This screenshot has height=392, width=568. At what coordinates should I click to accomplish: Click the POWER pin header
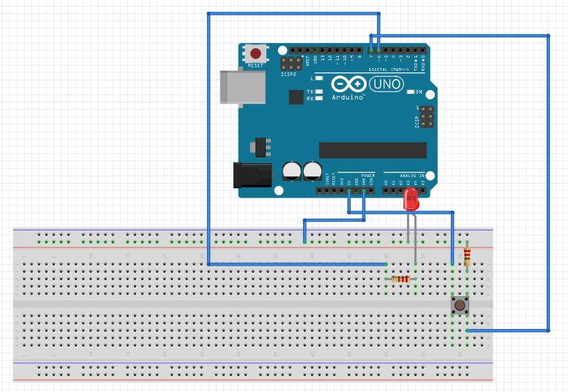tap(345, 190)
